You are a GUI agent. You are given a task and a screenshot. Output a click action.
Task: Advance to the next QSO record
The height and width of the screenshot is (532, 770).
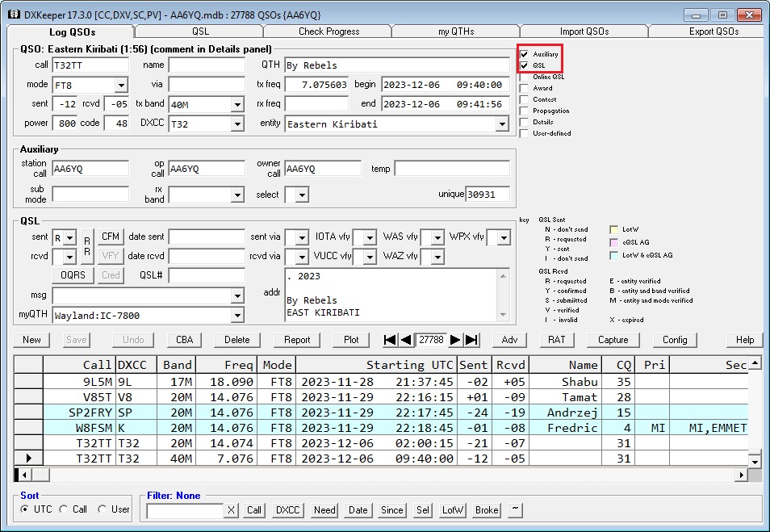456,340
